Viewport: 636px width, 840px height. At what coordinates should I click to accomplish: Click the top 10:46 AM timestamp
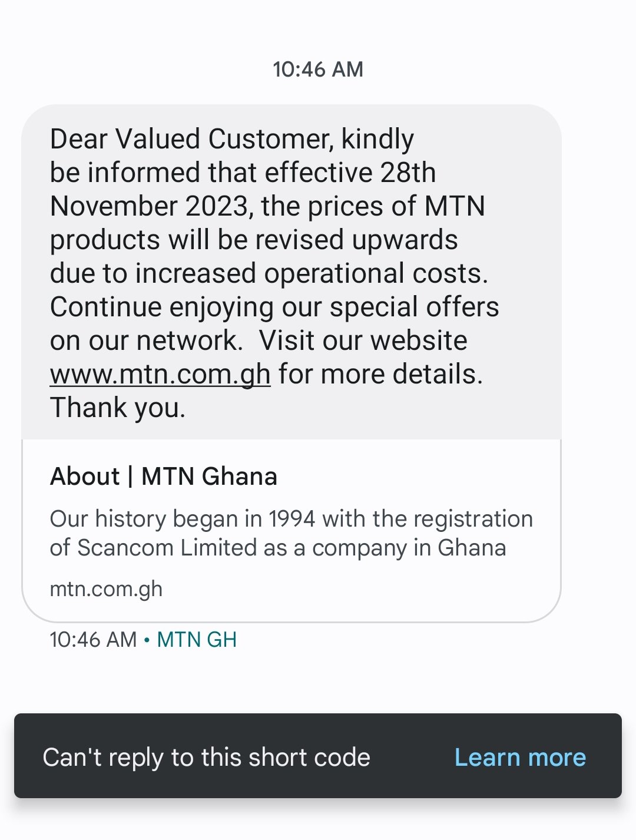[x=318, y=70]
